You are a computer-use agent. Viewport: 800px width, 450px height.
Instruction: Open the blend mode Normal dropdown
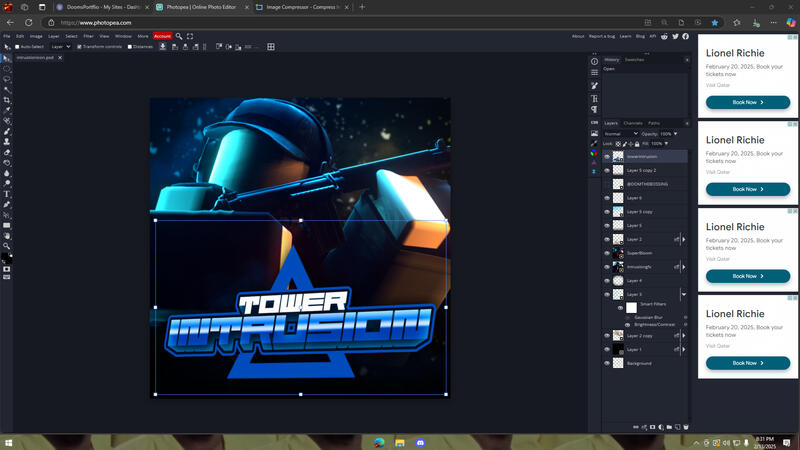coord(621,134)
